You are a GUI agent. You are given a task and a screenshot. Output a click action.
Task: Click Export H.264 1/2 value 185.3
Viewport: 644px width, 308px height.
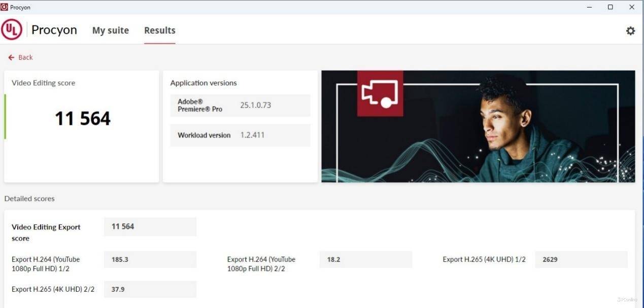[150, 259]
